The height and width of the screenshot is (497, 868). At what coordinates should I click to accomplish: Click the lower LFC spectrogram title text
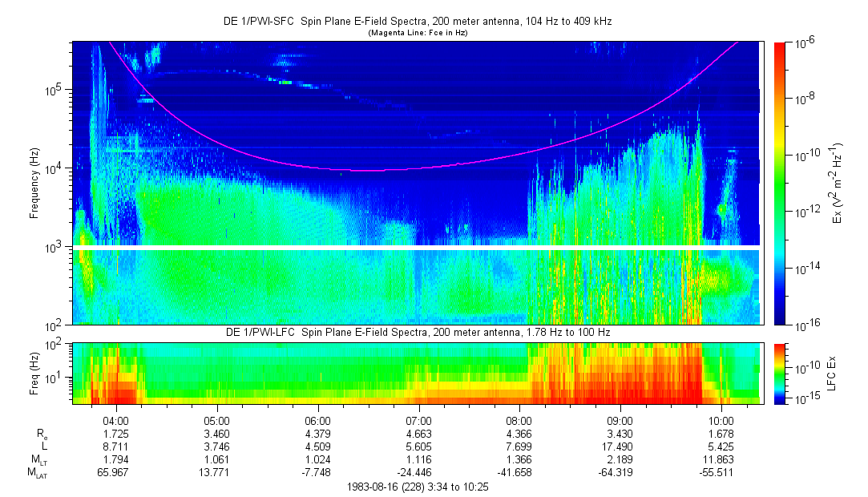(417, 333)
